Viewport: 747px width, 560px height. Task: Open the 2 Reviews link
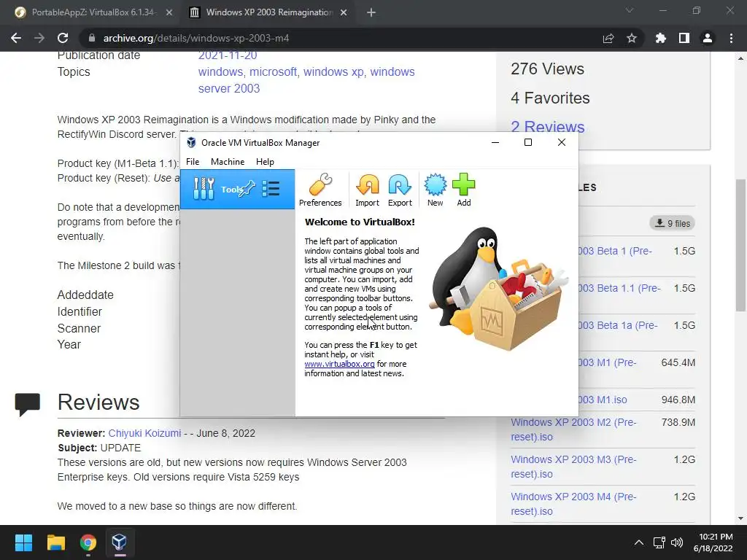pyautogui.click(x=547, y=127)
